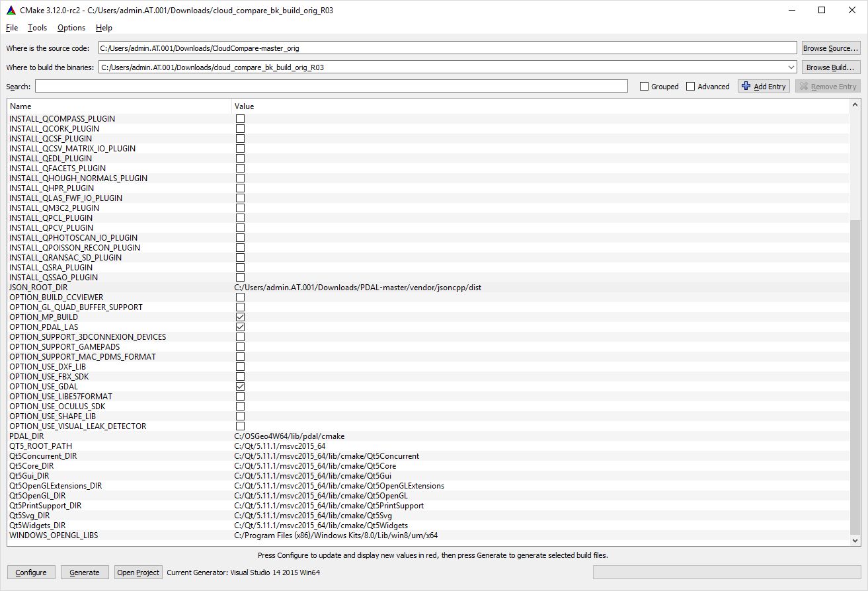
Task: Check INSTALL_QRANSAC_SD_PLUGIN checkbox
Action: (240, 258)
